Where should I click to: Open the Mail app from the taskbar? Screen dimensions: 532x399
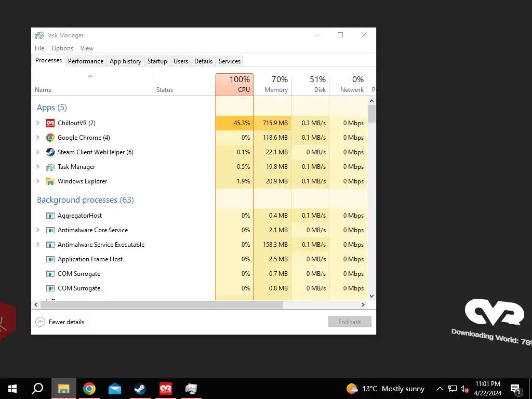point(115,389)
